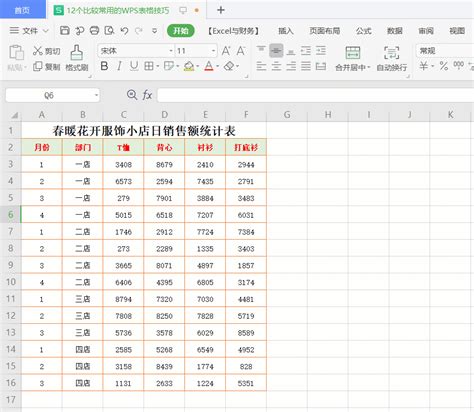
Task: Click the plus button for new tab
Action: pos(221,10)
